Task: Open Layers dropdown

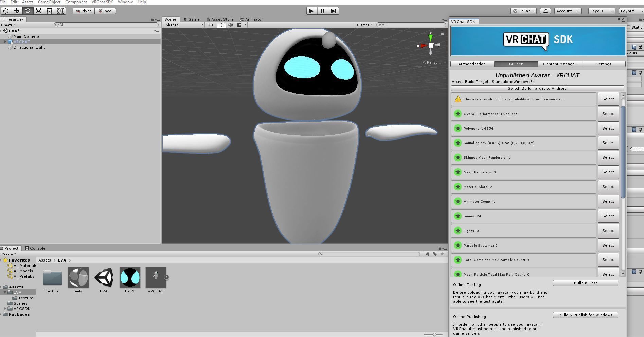Action: click(x=602, y=11)
